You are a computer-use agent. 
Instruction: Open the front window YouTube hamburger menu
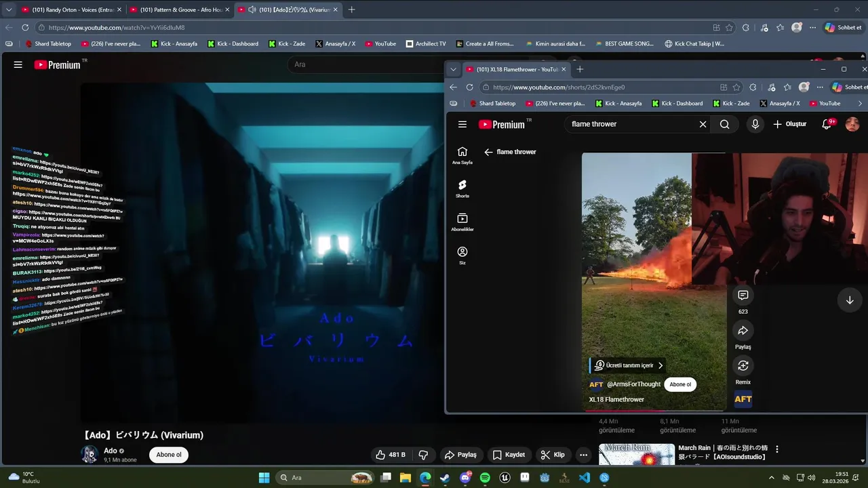click(x=462, y=124)
